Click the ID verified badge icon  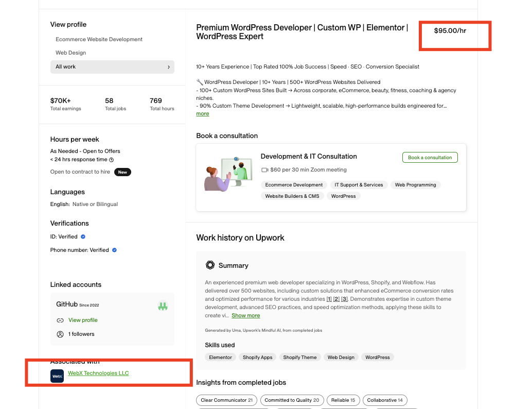tap(83, 237)
